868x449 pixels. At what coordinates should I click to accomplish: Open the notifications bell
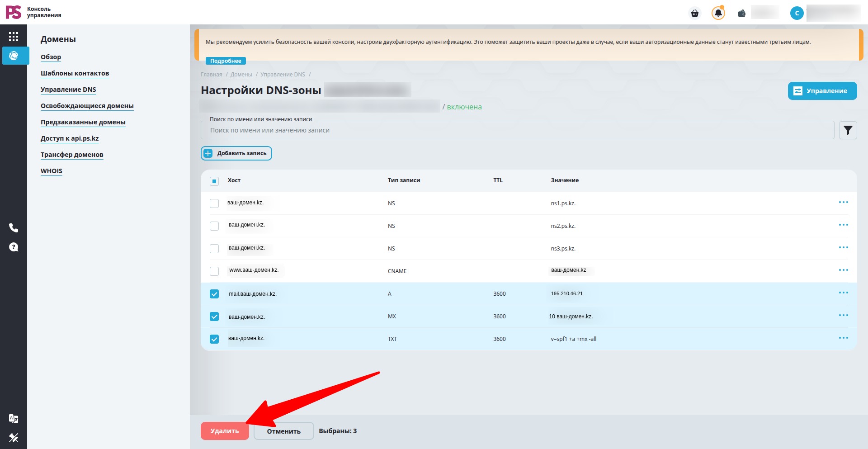(718, 13)
